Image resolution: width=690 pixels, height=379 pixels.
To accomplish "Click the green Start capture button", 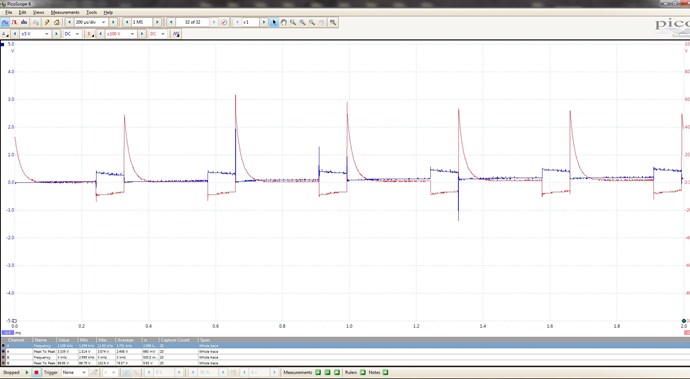I will 27,372.
